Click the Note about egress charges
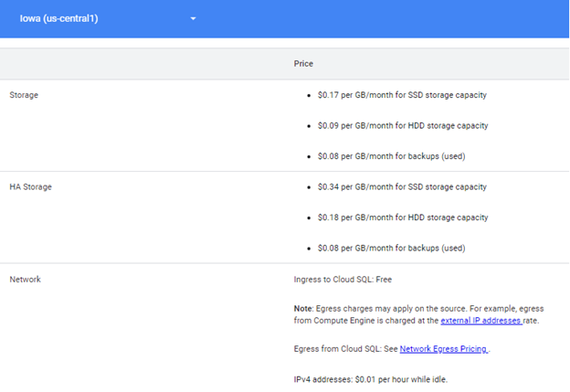Image resolution: width=570 pixels, height=392 pixels. click(x=418, y=314)
